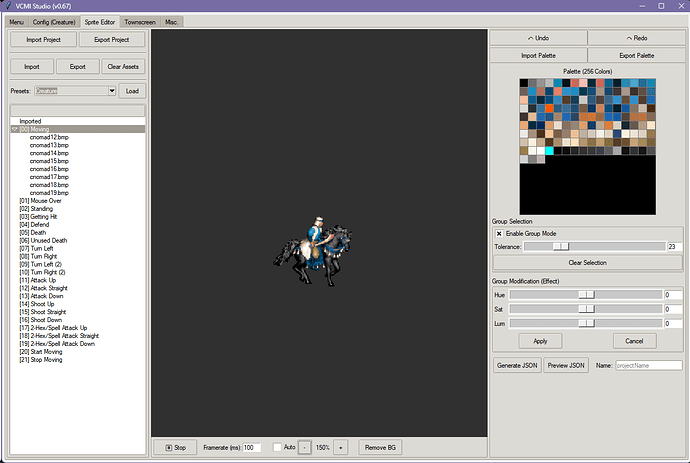Cancel the group modification

point(634,341)
